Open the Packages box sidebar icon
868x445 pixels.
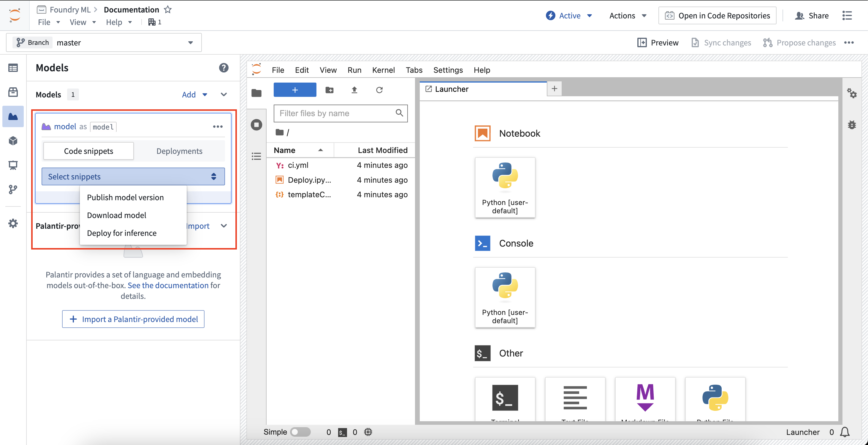tap(13, 92)
